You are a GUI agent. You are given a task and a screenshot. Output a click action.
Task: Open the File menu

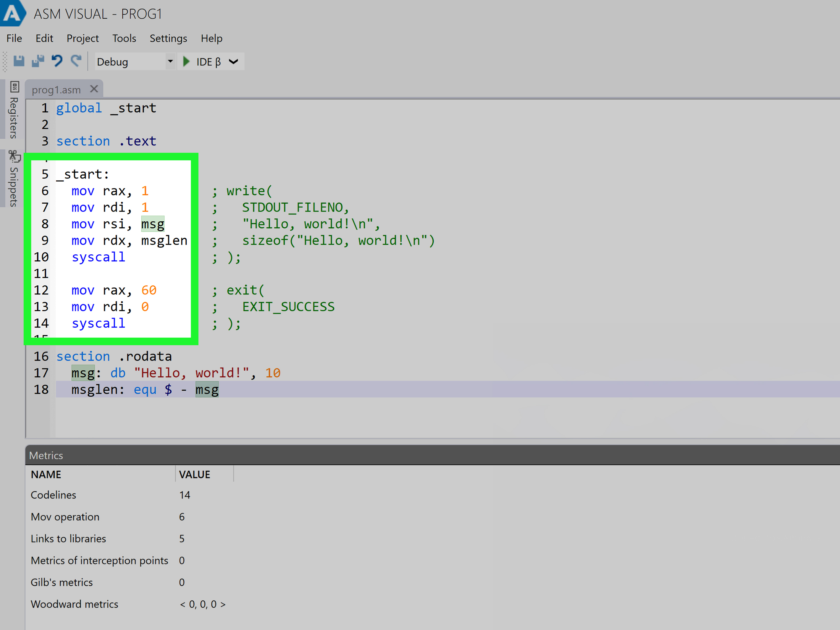click(x=14, y=38)
